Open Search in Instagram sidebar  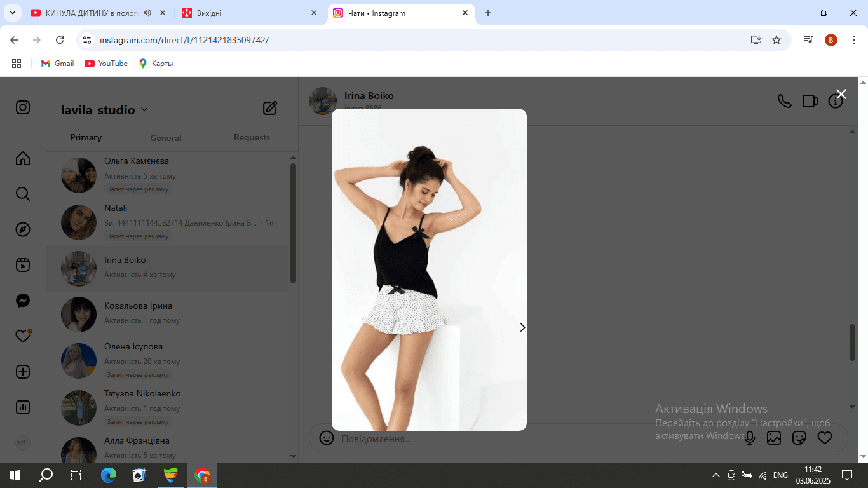[23, 194]
